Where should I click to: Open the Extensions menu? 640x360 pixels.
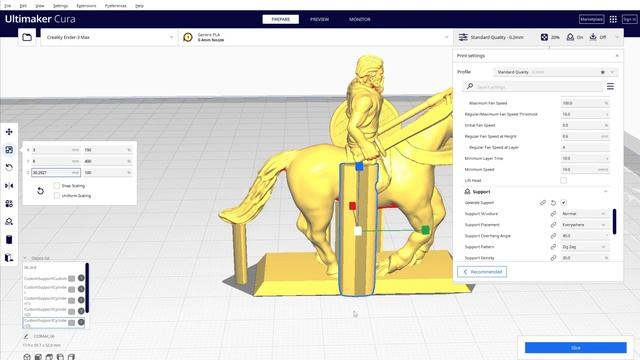[87, 6]
